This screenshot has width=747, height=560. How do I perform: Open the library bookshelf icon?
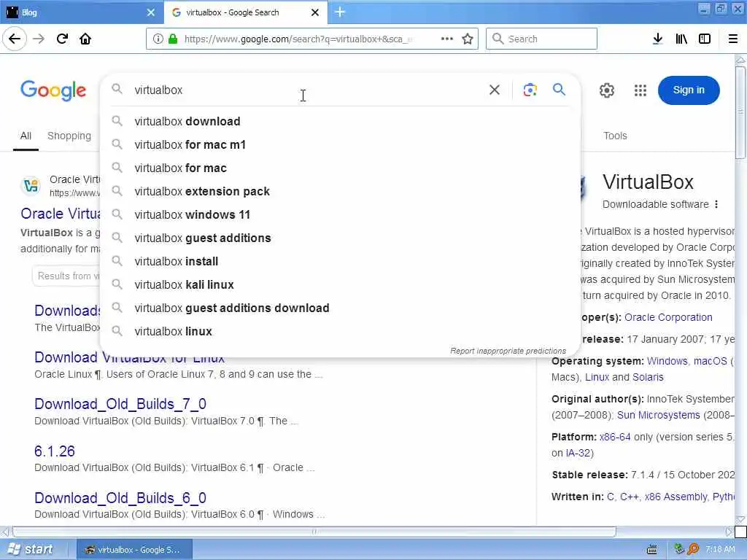coord(681,39)
